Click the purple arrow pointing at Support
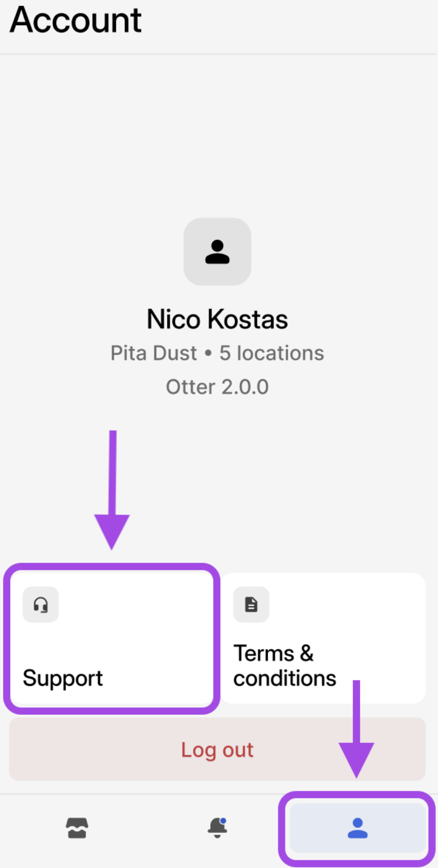 [112, 491]
